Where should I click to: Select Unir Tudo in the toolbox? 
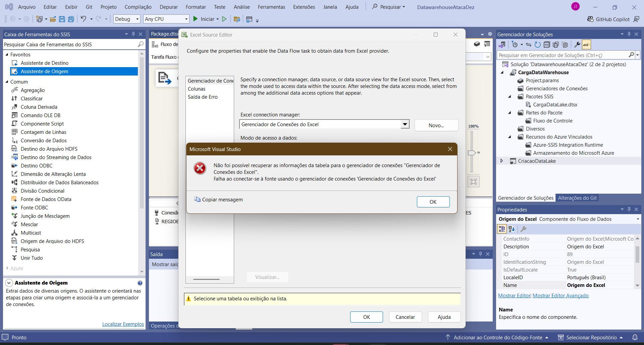point(32,258)
